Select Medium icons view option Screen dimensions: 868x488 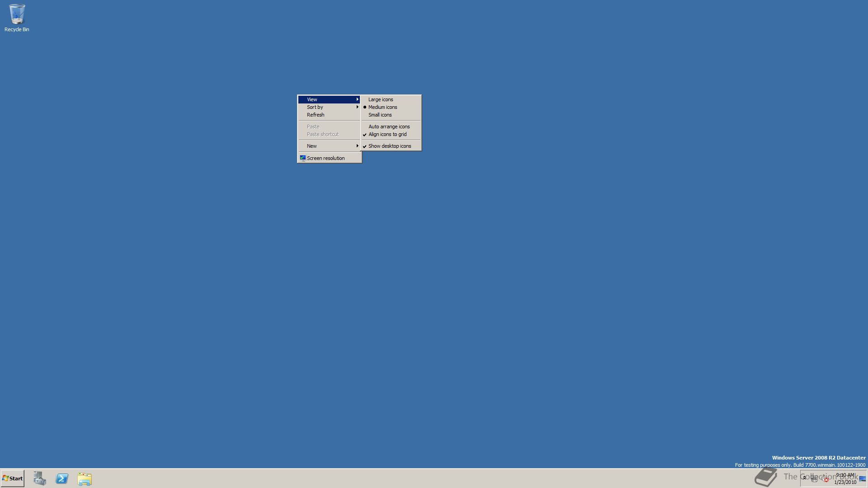tap(391, 107)
